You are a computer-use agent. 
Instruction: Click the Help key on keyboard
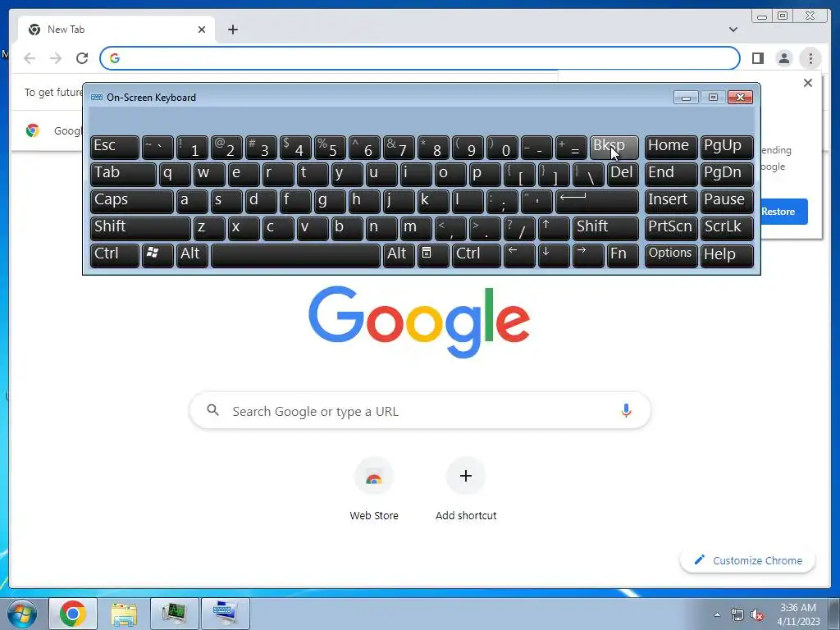[727, 256]
